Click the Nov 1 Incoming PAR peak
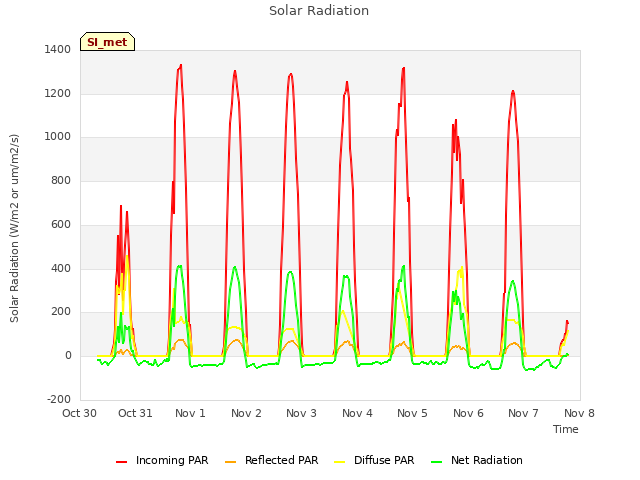The width and height of the screenshot is (640, 480). 180,65
